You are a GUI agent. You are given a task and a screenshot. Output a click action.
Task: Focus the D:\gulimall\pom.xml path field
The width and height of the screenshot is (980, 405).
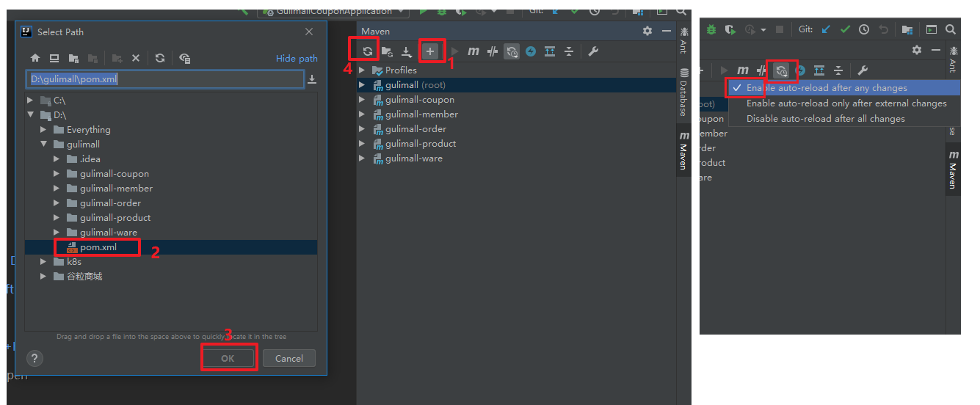tap(165, 79)
